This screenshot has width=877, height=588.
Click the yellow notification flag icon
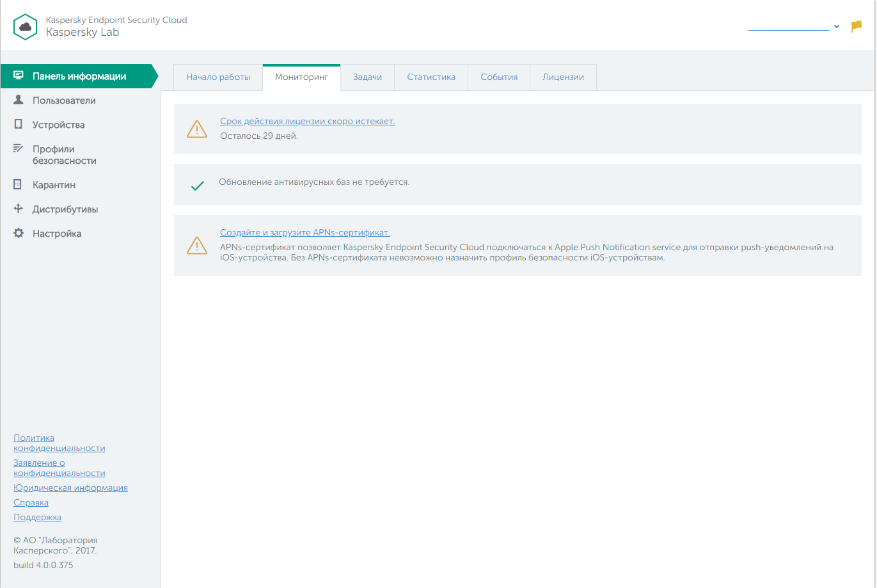[856, 26]
